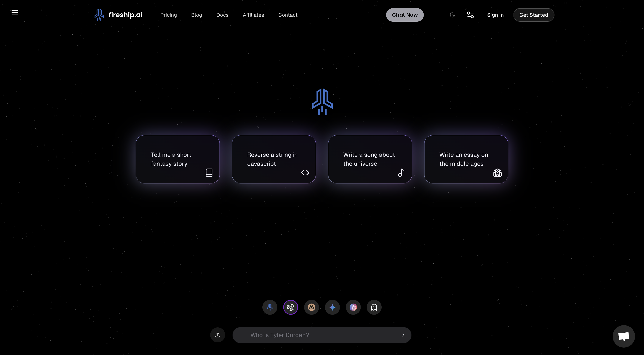
Task: Pick the ghost model icon
Action: (374, 307)
